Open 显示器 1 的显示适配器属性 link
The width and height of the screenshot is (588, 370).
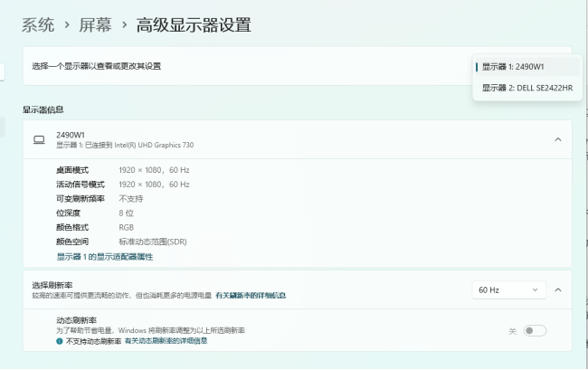[105, 257]
